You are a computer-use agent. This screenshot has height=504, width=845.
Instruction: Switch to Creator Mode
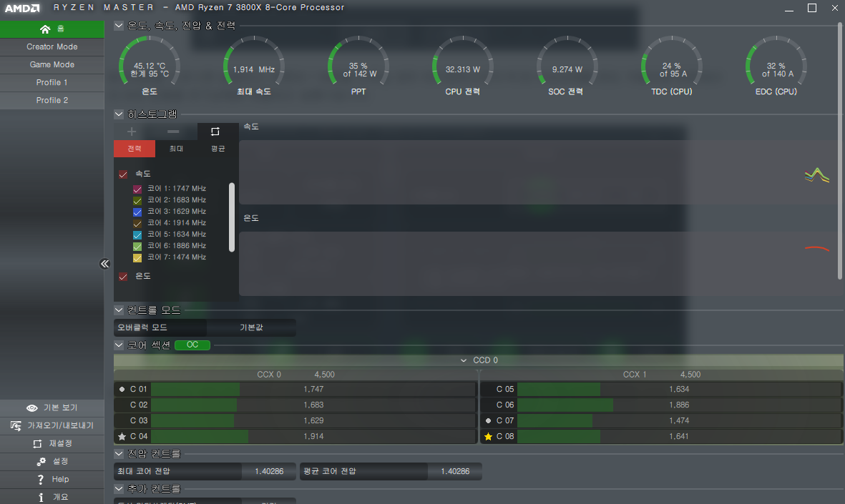pos(52,47)
